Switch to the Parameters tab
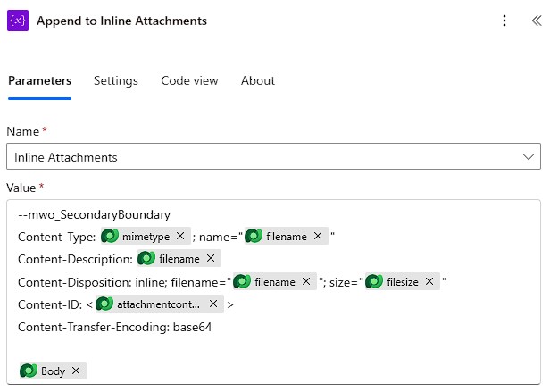 (39, 80)
